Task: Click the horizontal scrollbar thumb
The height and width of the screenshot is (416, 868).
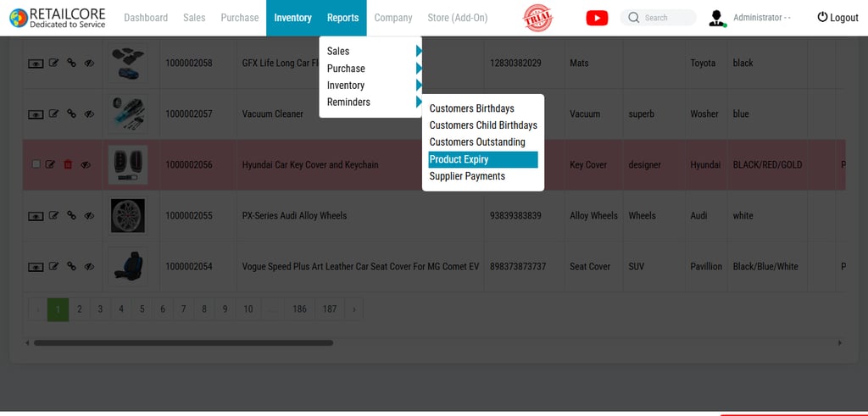Action: coord(183,343)
